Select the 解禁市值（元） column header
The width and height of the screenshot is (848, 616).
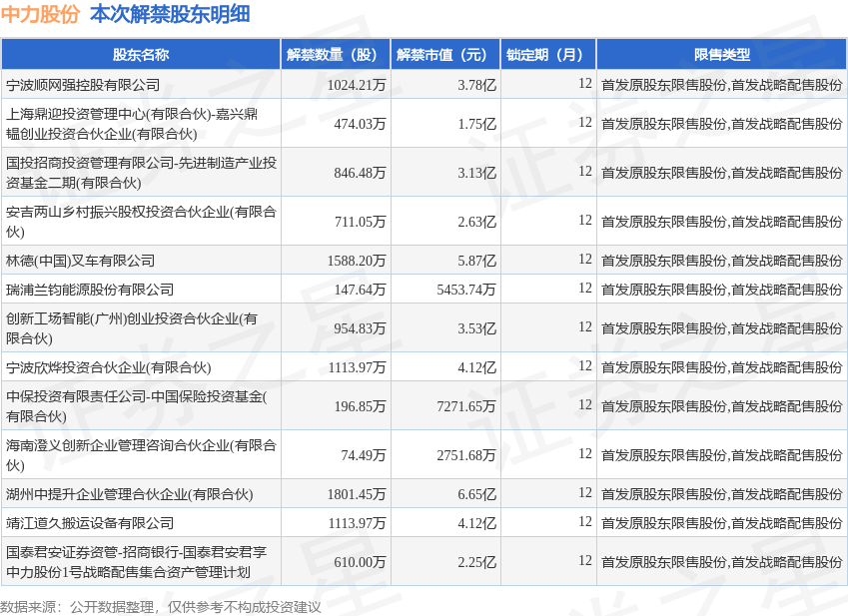[445, 55]
